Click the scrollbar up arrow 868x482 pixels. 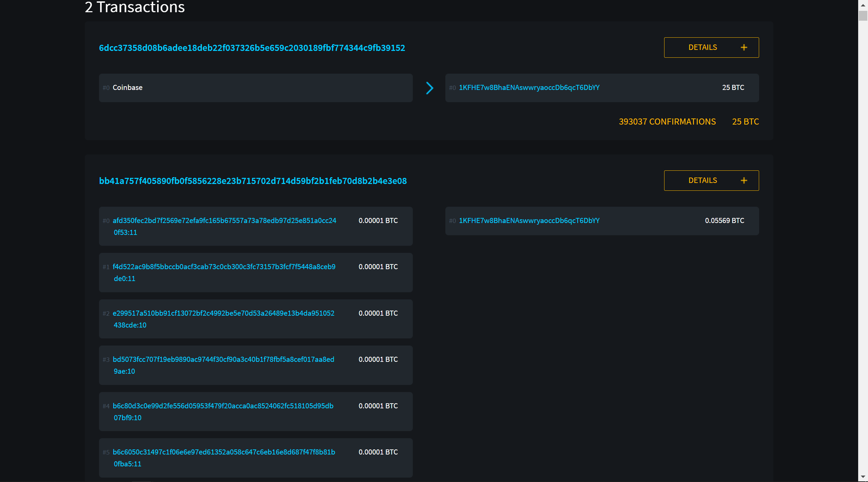tap(863, 5)
